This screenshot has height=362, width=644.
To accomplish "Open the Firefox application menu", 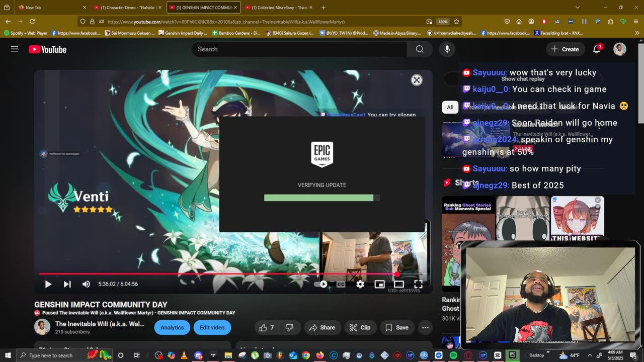I will (636, 22).
